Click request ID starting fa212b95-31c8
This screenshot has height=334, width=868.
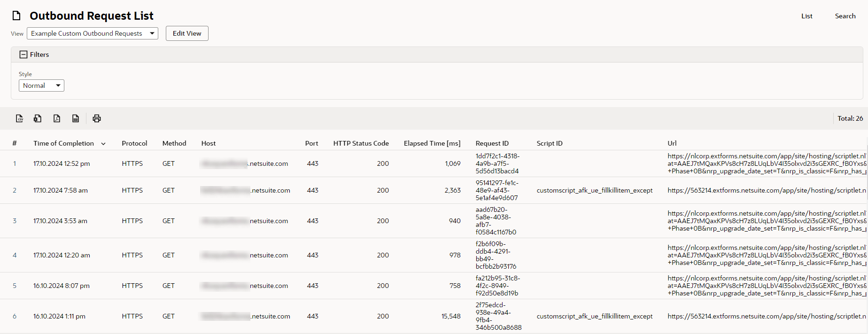pos(498,286)
